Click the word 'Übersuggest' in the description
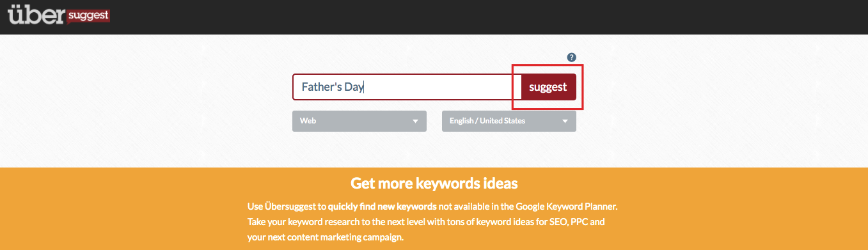This screenshot has height=250, width=868. pyautogui.click(x=288, y=208)
